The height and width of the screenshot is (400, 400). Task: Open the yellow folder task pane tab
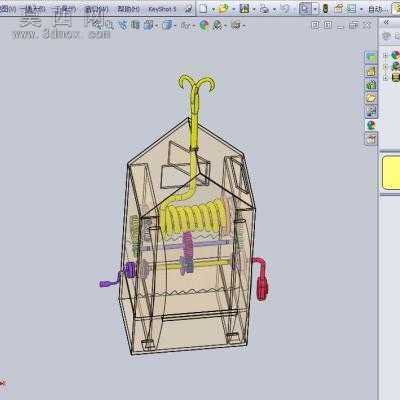click(371, 98)
